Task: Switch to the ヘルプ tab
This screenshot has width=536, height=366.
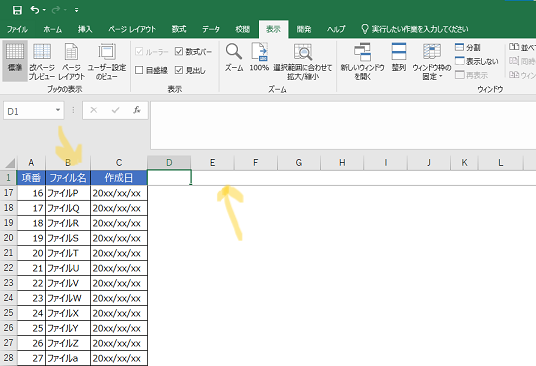Action: pyautogui.click(x=336, y=29)
